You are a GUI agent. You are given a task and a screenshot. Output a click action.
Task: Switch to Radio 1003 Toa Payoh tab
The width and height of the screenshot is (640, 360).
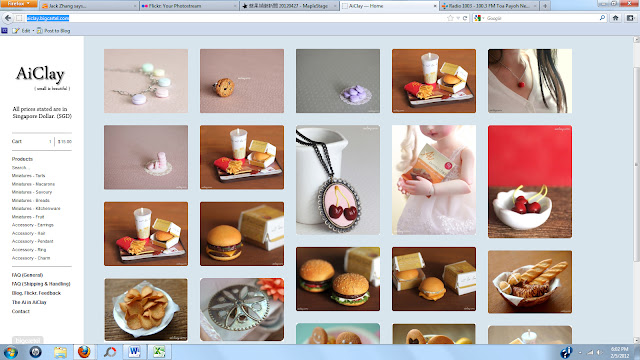pyautogui.click(x=489, y=6)
